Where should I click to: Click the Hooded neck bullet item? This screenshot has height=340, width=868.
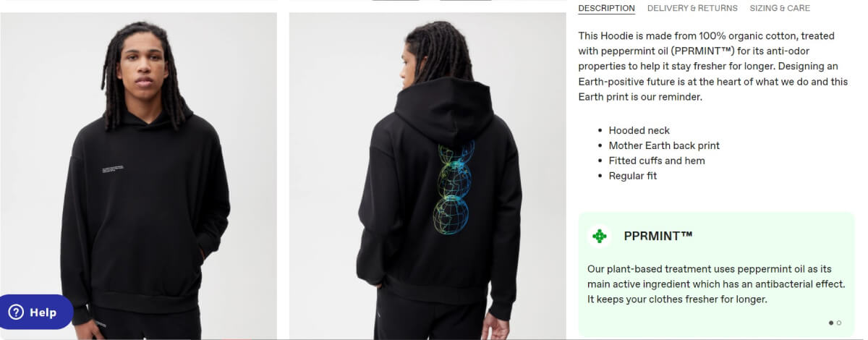coord(639,130)
